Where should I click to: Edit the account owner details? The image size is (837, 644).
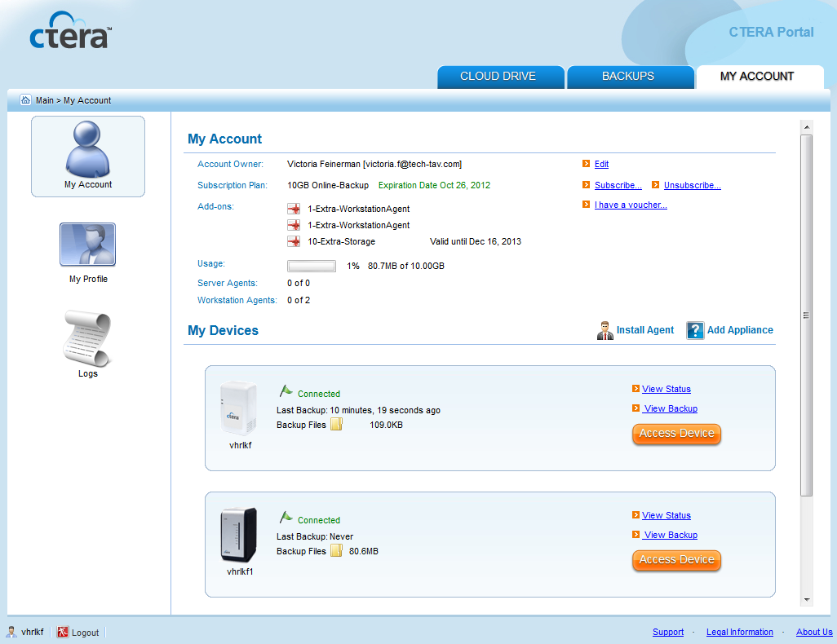(x=601, y=165)
